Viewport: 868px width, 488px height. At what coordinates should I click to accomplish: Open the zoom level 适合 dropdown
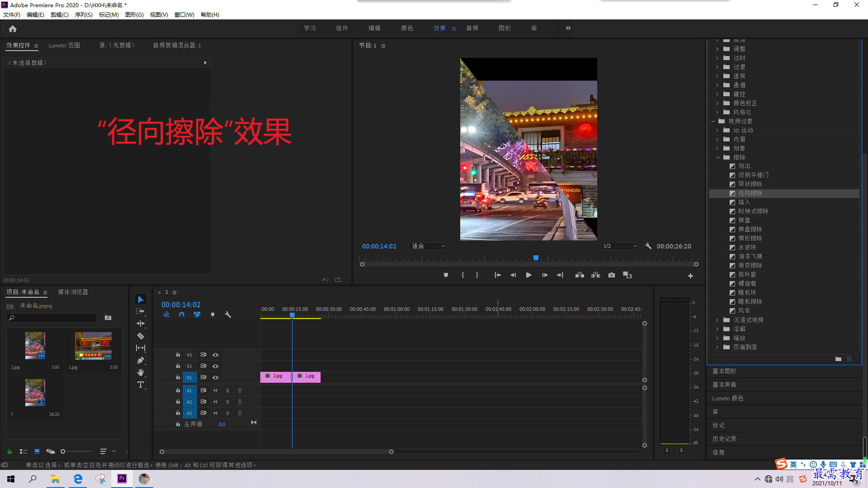(x=428, y=246)
